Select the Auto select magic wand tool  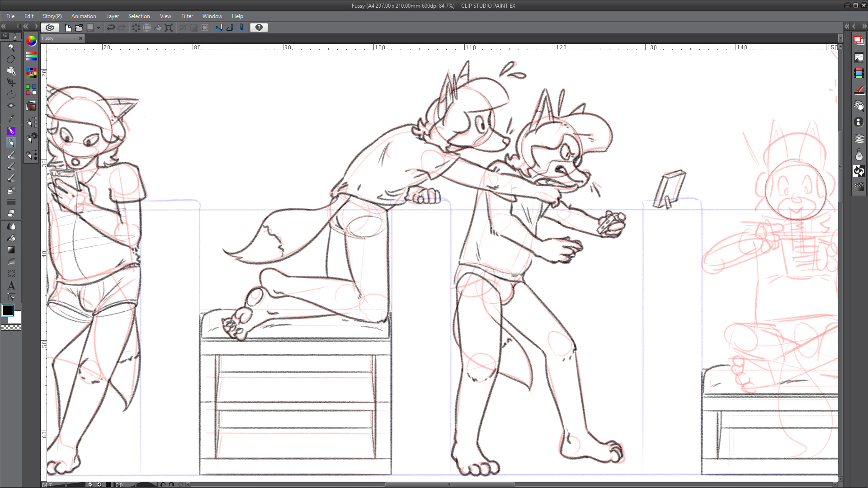tap(11, 106)
